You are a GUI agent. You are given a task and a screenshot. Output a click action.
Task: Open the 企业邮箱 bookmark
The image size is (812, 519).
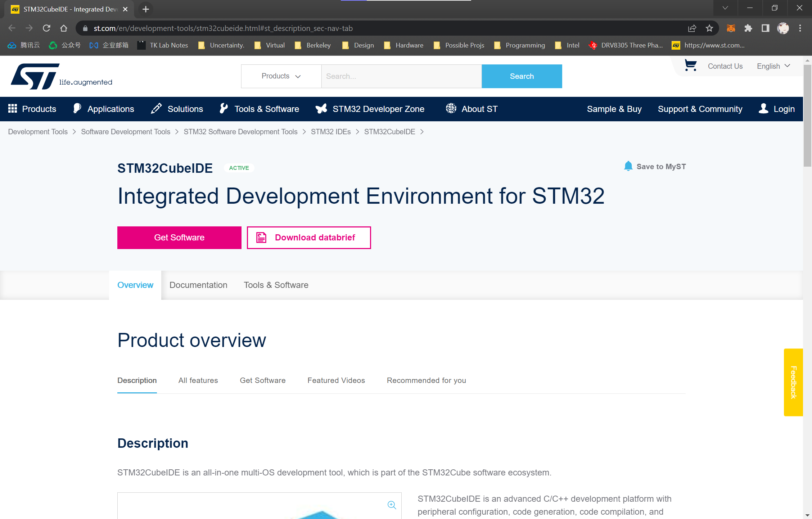(x=109, y=45)
